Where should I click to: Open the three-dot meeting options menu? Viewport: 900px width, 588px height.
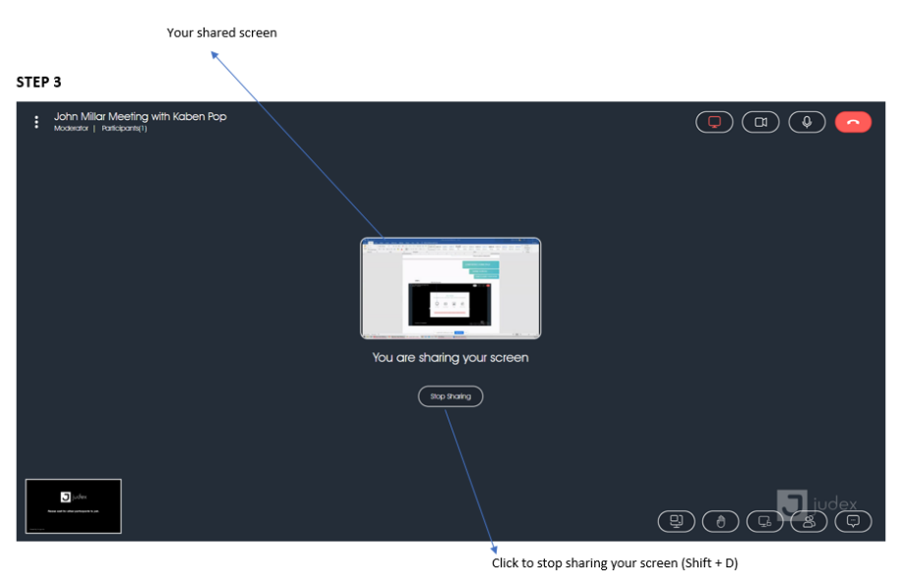click(x=36, y=122)
